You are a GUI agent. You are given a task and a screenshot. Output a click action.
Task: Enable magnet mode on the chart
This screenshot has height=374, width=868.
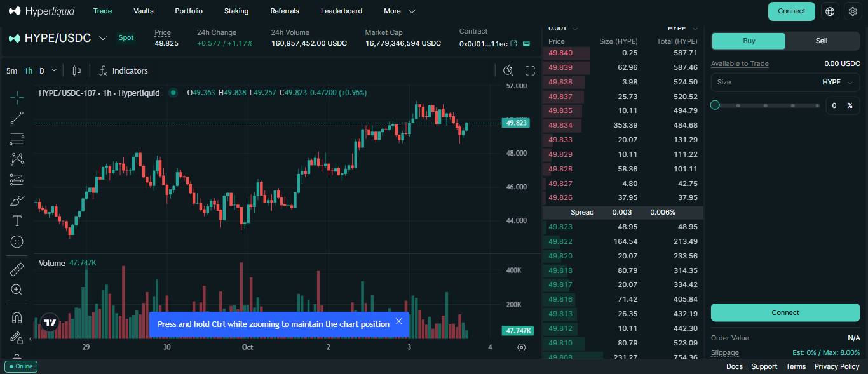point(17,317)
